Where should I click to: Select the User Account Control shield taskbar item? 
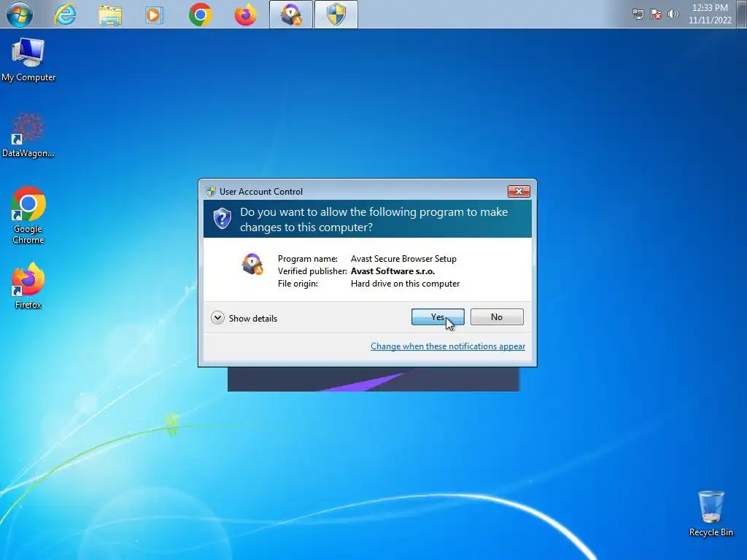[x=336, y=15]
